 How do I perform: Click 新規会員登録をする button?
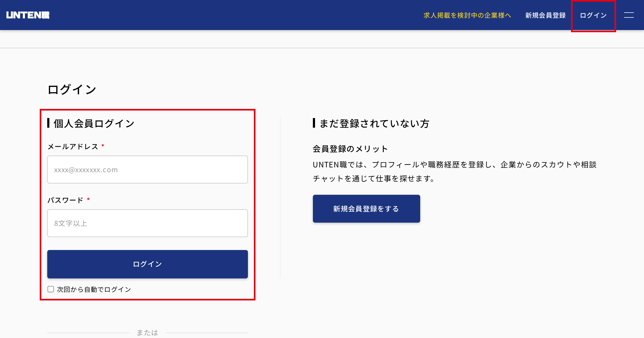click(x=366, y=209)
